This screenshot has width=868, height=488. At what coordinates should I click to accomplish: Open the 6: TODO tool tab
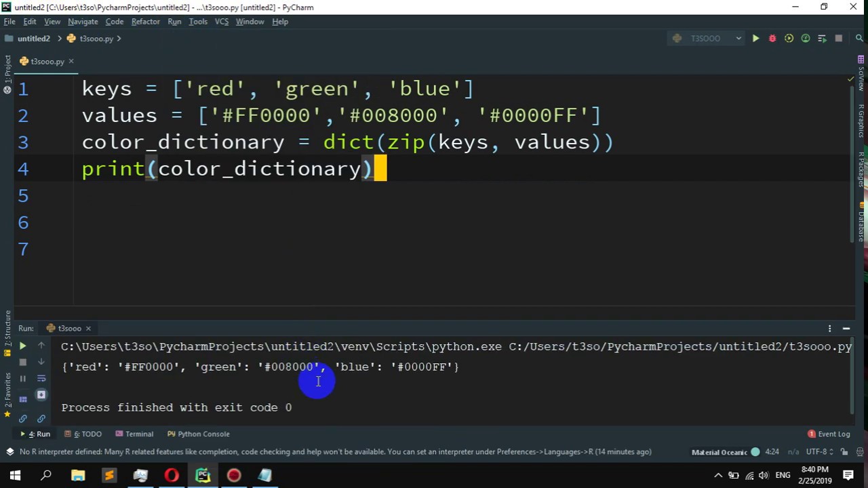click(x=83, y=434)
